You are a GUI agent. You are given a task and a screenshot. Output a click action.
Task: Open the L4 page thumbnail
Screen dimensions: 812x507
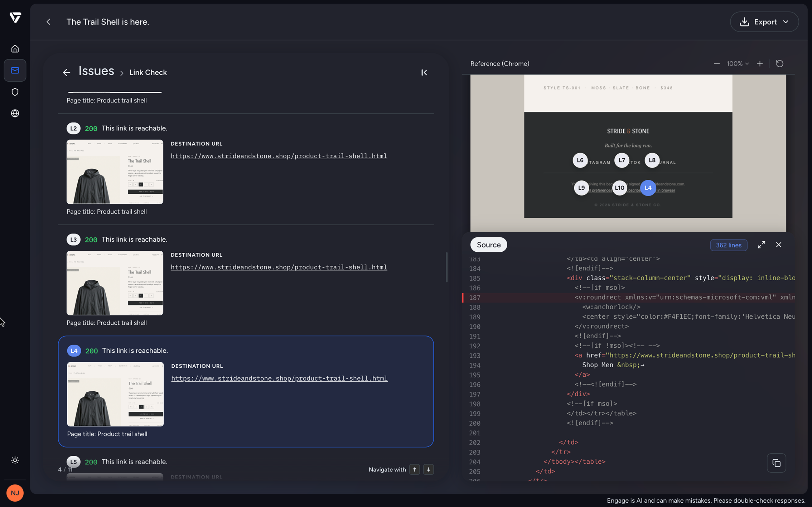(x=115, y=394)
